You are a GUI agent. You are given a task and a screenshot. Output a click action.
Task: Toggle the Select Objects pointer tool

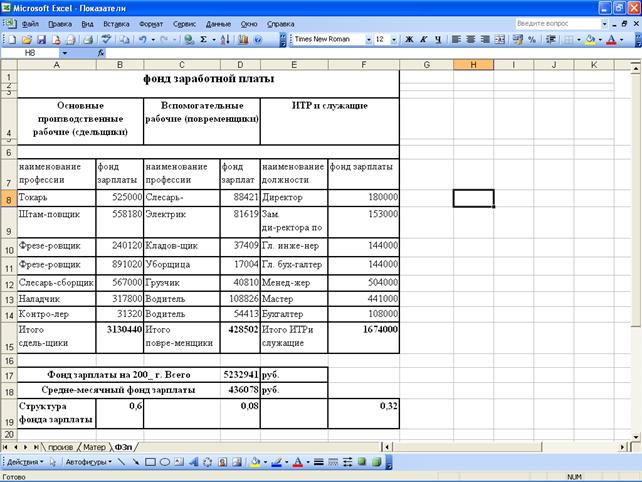(52, 462)
